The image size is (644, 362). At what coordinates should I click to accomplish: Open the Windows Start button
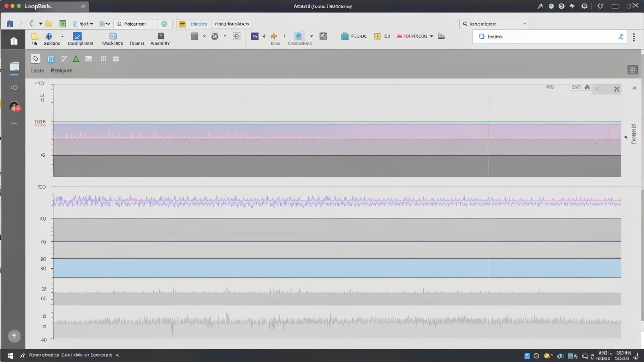[10, 355]
